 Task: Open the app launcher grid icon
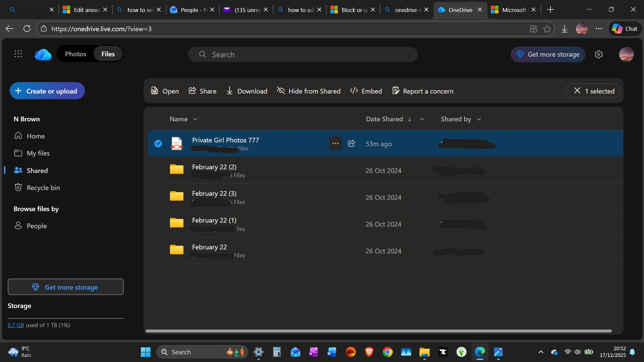[x=18, y=54]
